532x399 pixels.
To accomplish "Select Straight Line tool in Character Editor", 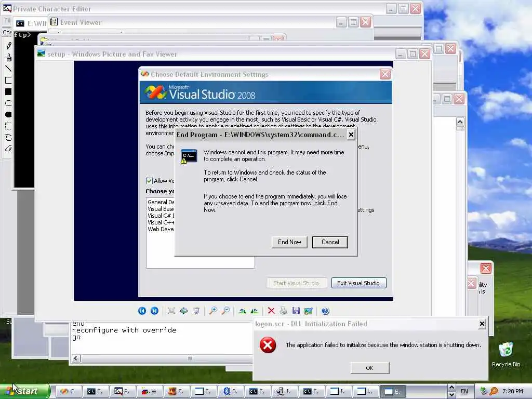I will 8,69.
